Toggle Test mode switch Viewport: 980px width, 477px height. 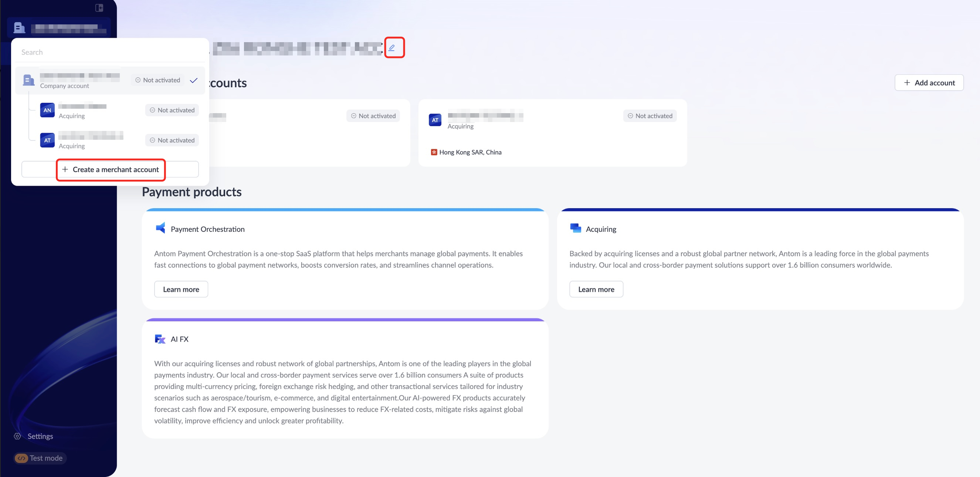[x=40, y=458]
